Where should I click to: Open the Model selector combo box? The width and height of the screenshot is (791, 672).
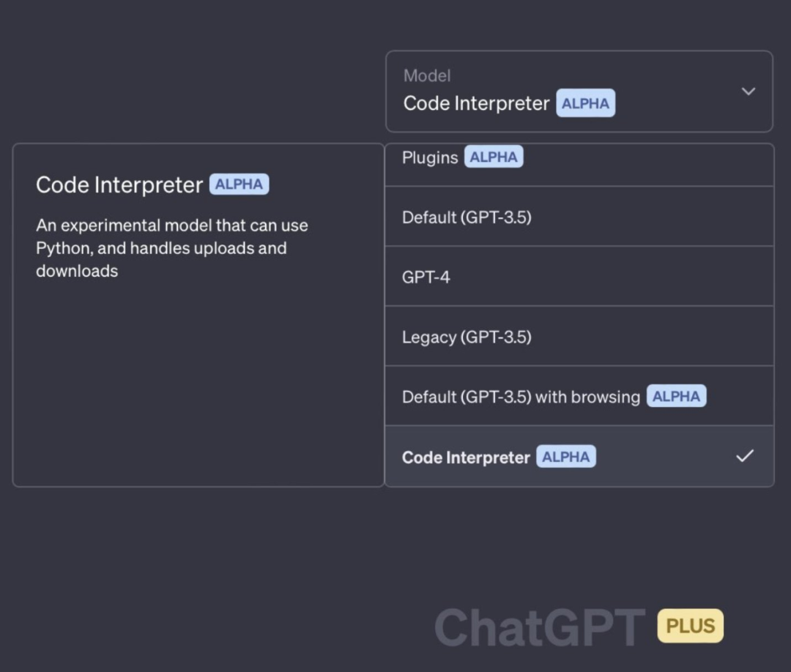click(x=579, y=92)
